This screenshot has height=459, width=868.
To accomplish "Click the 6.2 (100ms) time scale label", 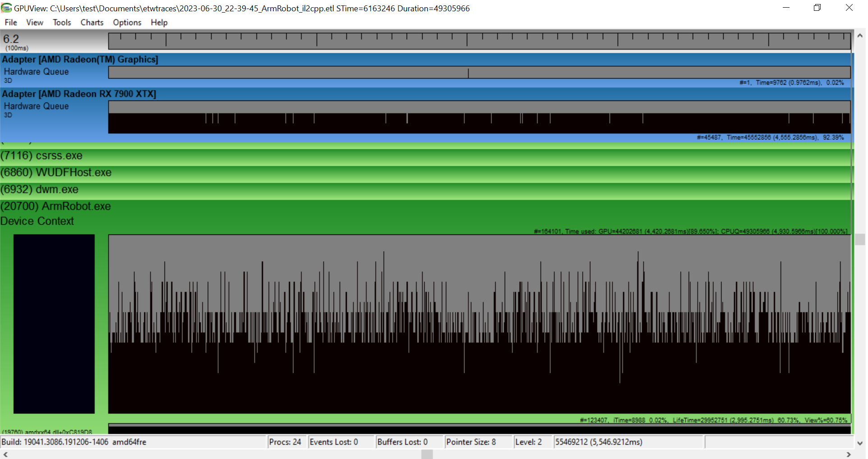I will 16,42.
